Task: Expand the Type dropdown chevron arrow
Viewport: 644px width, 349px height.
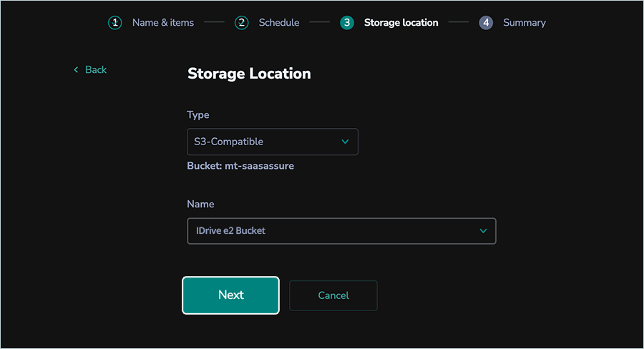Action: tap(345, 142)
